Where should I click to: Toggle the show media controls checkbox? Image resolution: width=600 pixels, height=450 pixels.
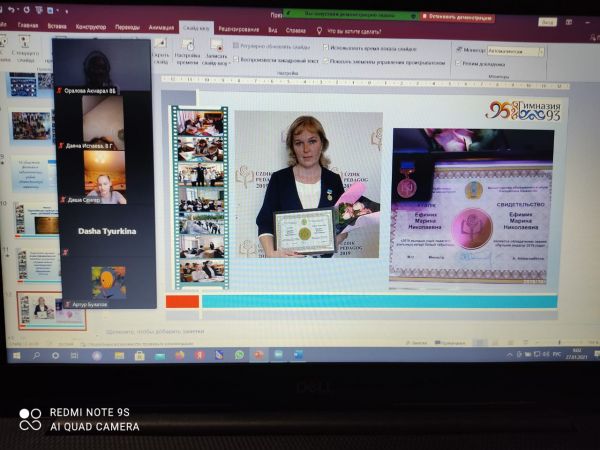[326, 59]
